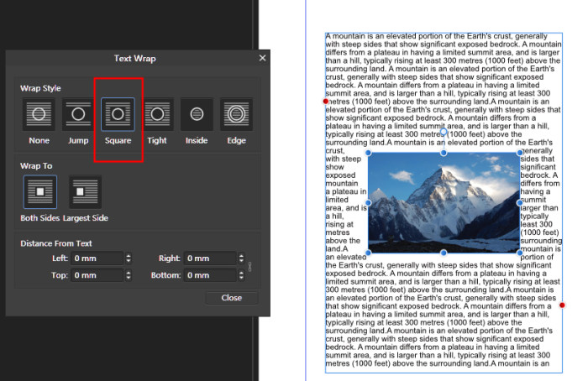Click the Right distance input field
This screenshot has width=588, height=381.
210,258
